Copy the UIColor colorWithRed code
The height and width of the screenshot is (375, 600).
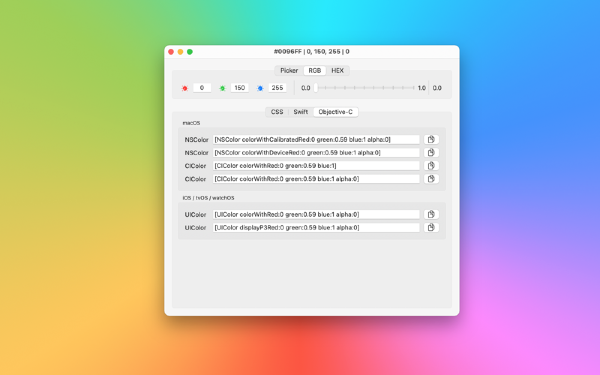point(431,214)
